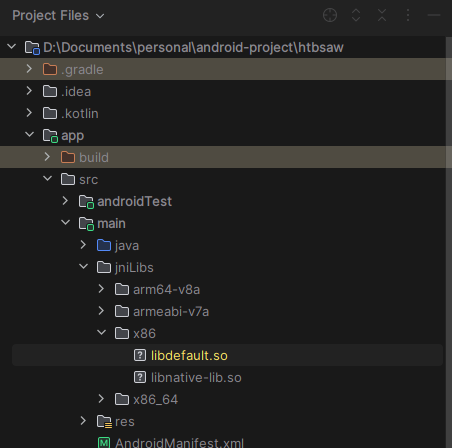Click Expand Selected icon in header
452x448 pixels.
pos(356,15)
